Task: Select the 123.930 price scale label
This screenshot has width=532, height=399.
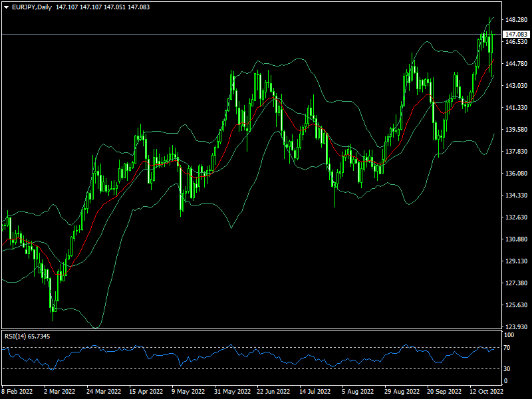Action: pyautogui.click(x=517, y=327)
